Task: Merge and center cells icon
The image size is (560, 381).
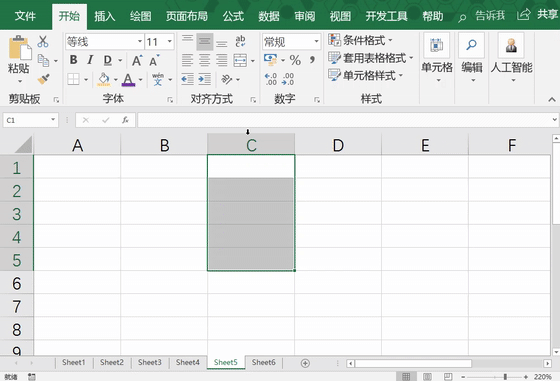Action: click(x=240, y=60)
